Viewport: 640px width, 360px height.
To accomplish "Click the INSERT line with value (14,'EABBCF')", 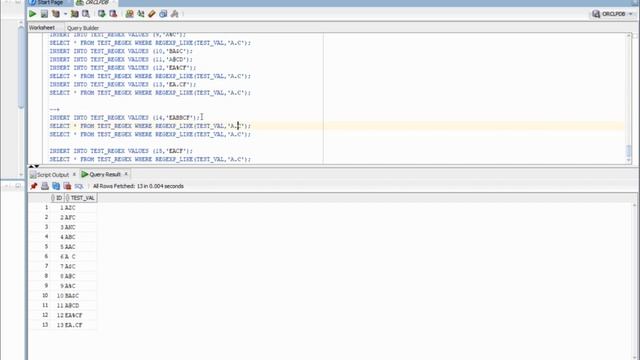I will (x=124, y=118).
